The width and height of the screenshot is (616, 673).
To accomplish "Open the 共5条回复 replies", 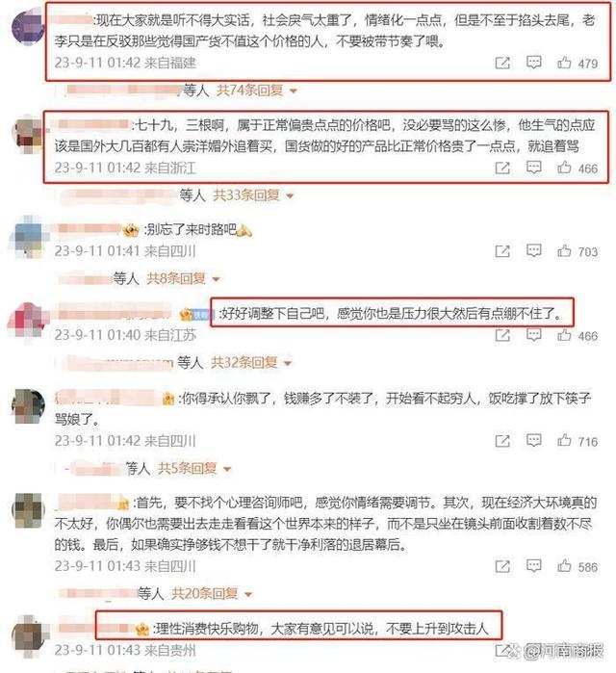I will [x=194, y=468].
